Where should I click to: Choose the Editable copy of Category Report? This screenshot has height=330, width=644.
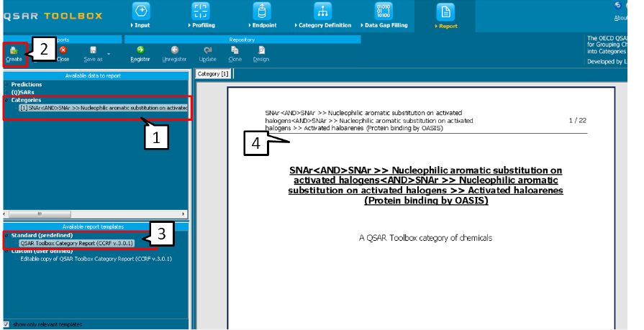click(x=96, y=259)
